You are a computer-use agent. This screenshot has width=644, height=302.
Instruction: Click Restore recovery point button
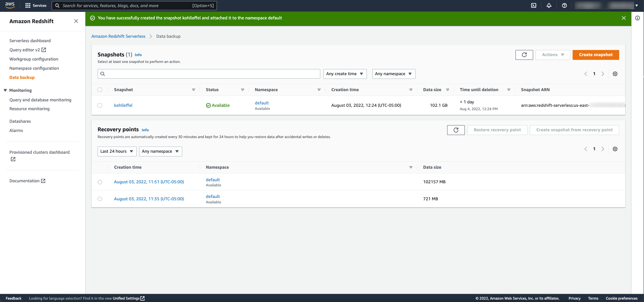497,130
